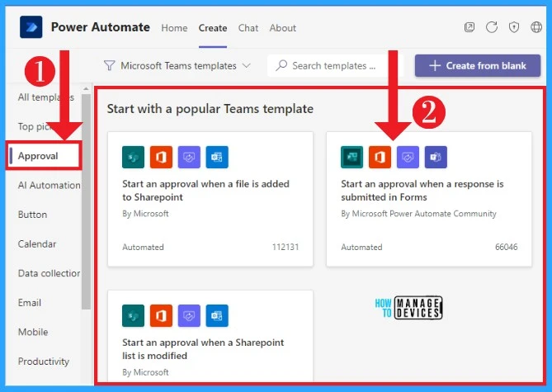Click Approvals icon on Forms response card

point(408,157)
